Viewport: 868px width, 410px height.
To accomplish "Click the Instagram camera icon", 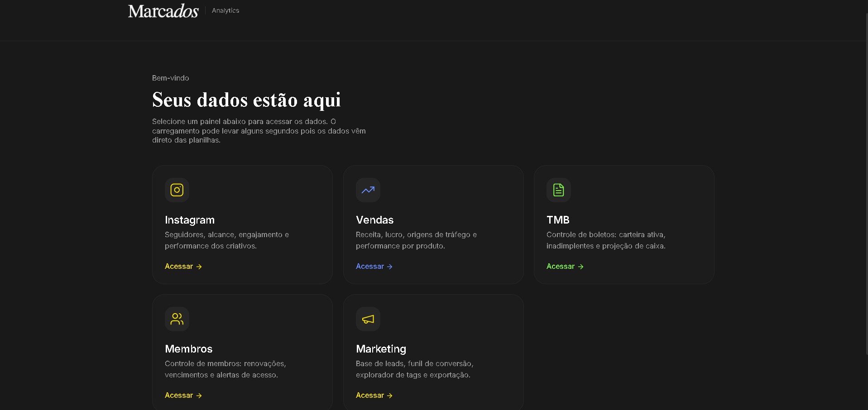I will point(177,190).
